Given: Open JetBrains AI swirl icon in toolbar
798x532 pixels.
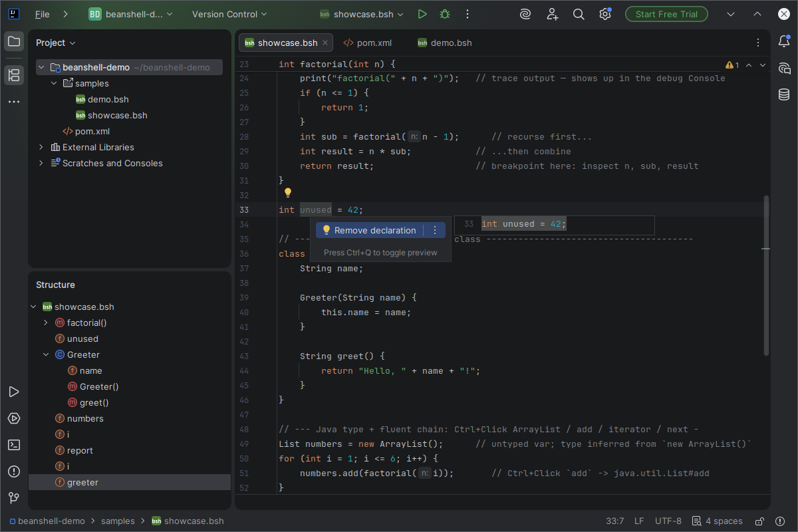Looking at the screenshot, I should click(525, 14).
